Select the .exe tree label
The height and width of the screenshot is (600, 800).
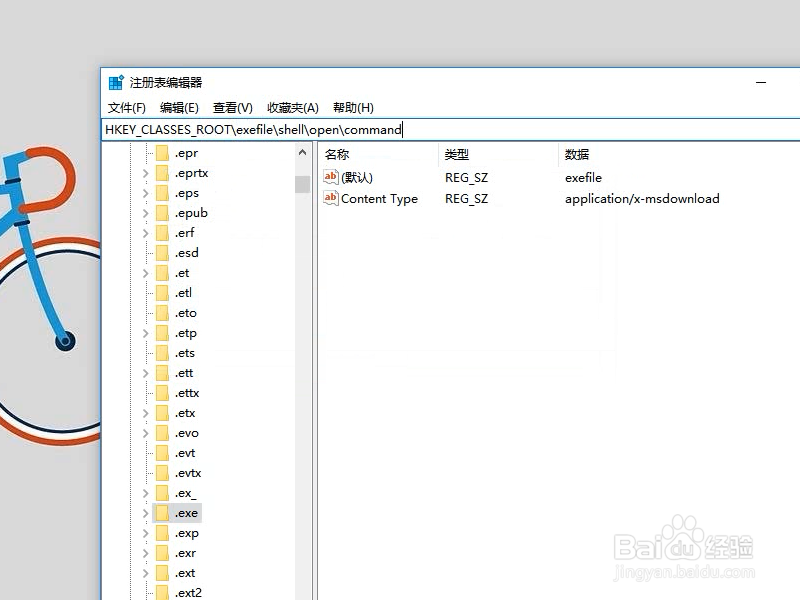186,513
